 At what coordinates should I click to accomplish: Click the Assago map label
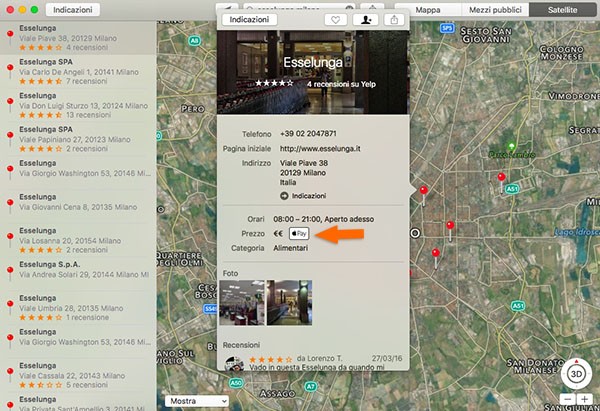(278, 393)
